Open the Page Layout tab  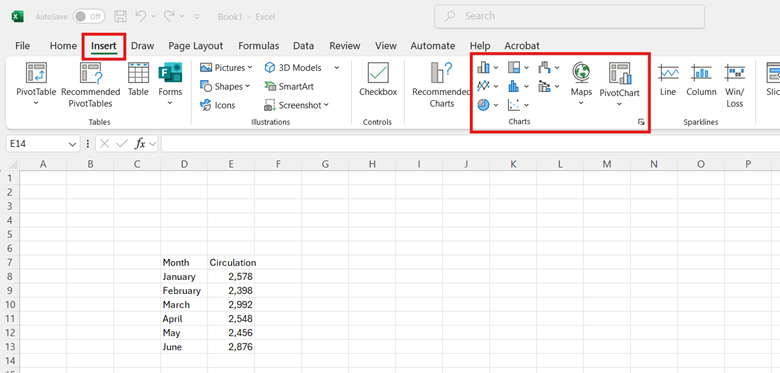(195, 46)
